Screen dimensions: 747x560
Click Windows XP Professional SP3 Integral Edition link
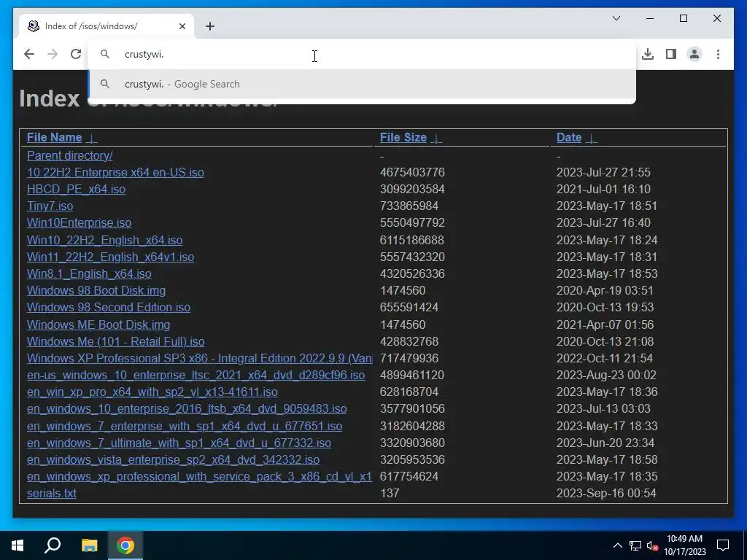click(200, 358)
